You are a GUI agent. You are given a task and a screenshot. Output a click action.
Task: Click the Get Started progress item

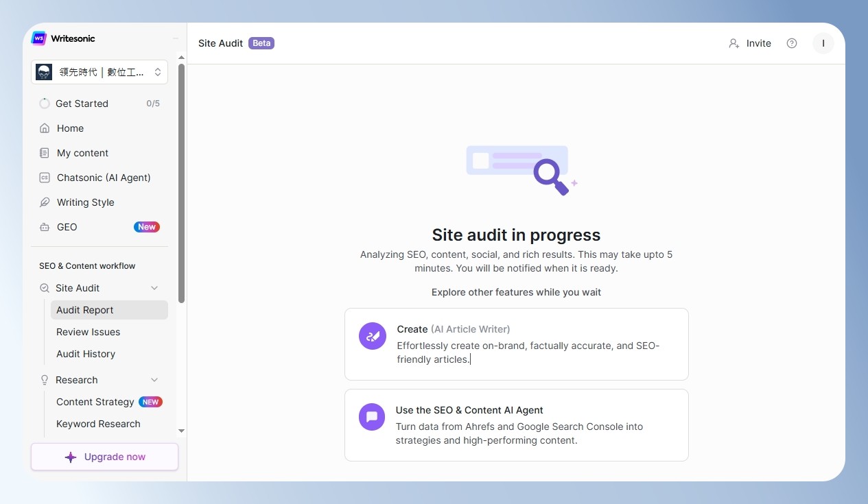click(99, 104)
